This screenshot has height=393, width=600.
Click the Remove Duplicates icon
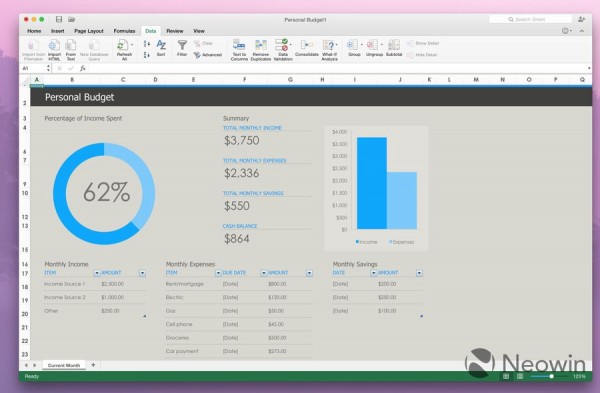click(x=261, y=45)
